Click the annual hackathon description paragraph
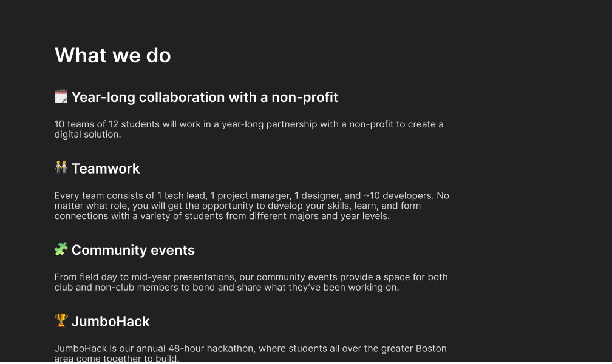 pyautogui.click(x=250, y=353)
